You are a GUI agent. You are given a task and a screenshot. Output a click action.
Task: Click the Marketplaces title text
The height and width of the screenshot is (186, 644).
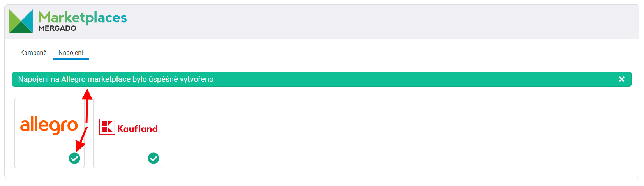(x=83, y=18)
